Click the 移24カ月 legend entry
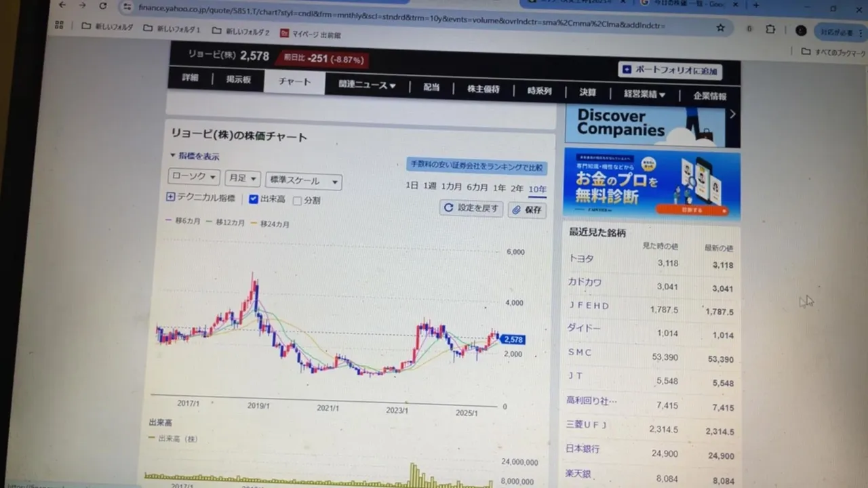The width and height of the screenshot is (868, 488). tap(270, 224)
